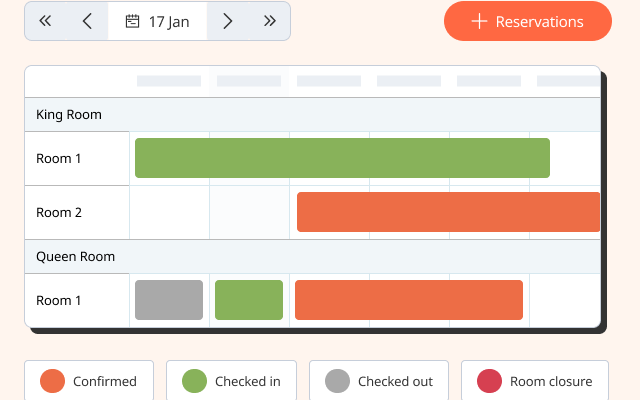Advance to next day with right chevron
Image resolution: width=640 pixels, height=400 pixels.
228,21
